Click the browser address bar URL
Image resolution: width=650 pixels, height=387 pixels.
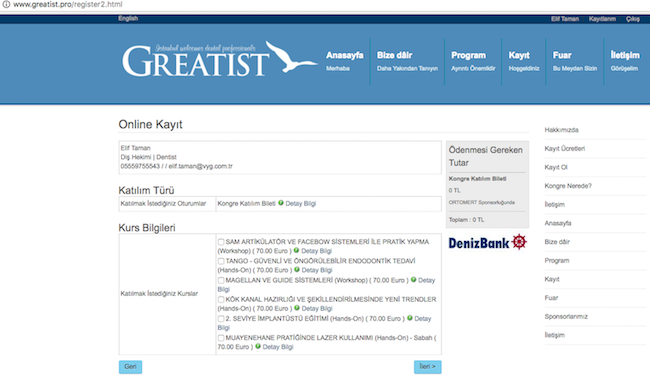coord(68,5)
